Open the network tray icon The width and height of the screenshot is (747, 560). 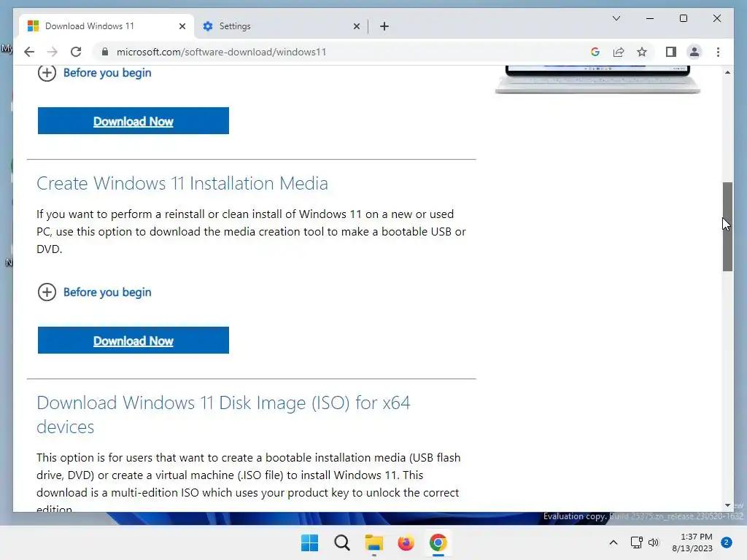click(x=636, y=542)
